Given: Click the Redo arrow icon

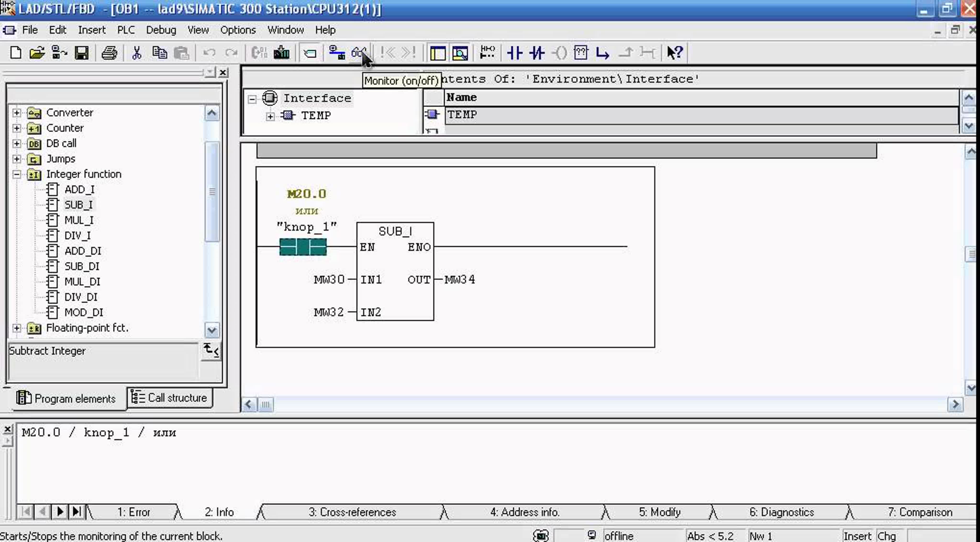Looking at the screenshot, I should point(231,53).
